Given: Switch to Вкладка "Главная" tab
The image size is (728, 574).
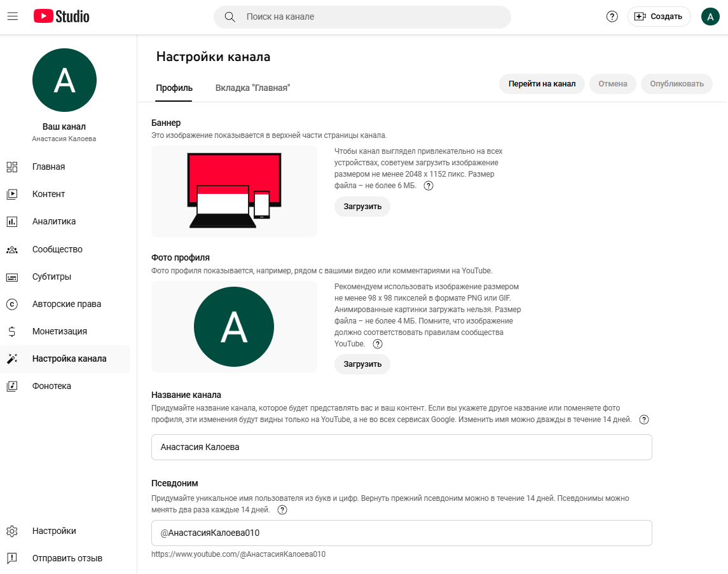Looking at the screenshot, I should (252, 88).
